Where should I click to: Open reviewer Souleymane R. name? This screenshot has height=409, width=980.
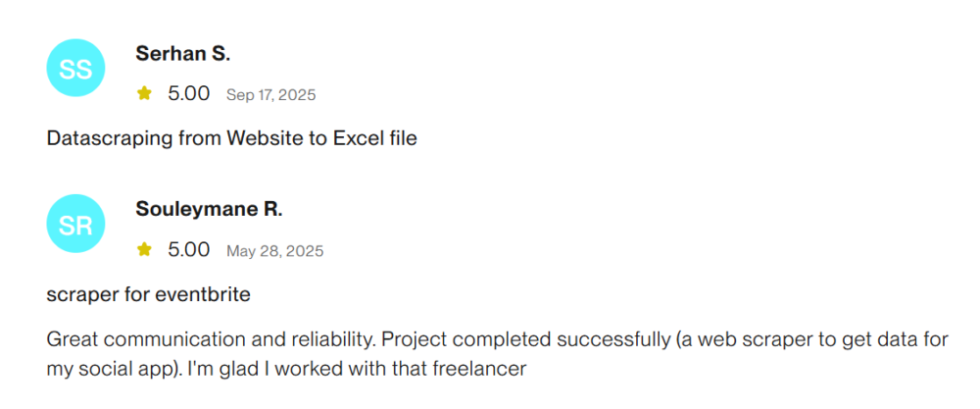[x=209, y=210]
